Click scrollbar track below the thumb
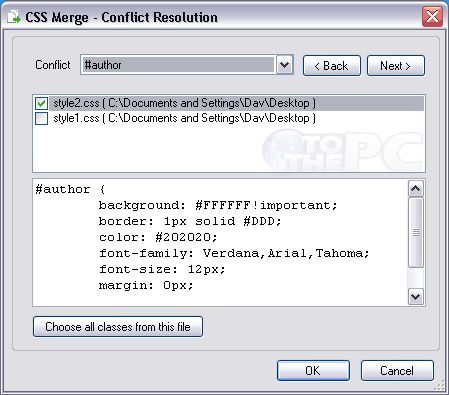449x395 pixels. pyautogui.click(x=416, y=278)
